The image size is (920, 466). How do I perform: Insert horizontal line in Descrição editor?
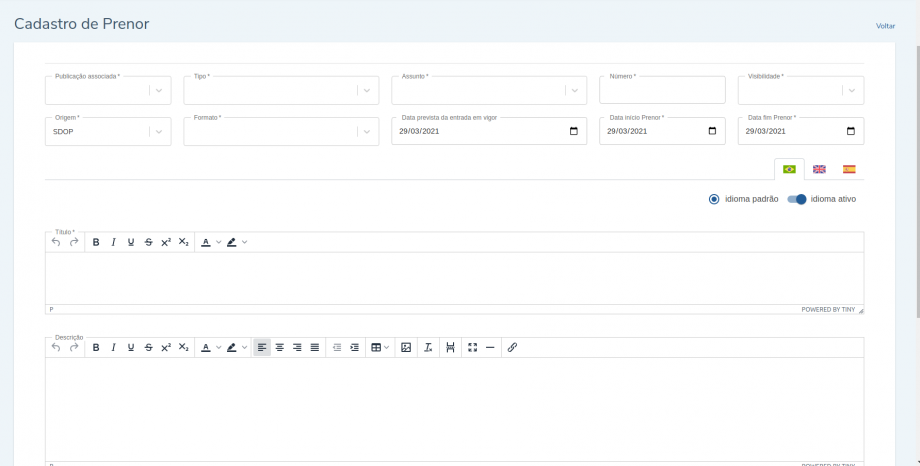[x=490, y=347]
